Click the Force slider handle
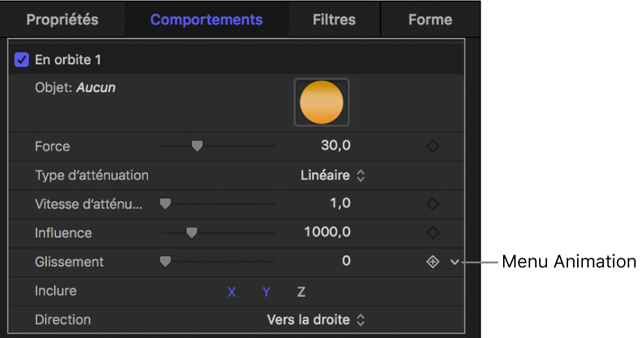Viewport: 644px width, 338px height. click(x=197, y=147)
